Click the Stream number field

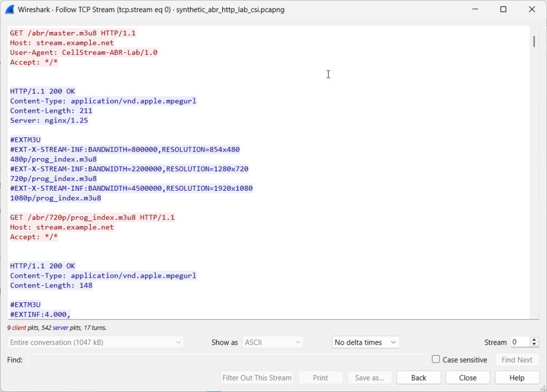tap(519, 342)
